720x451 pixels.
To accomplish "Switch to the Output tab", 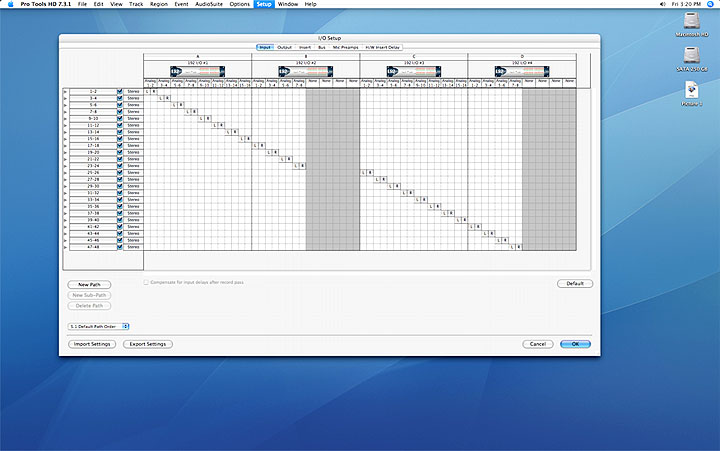I will click(285, 47).
